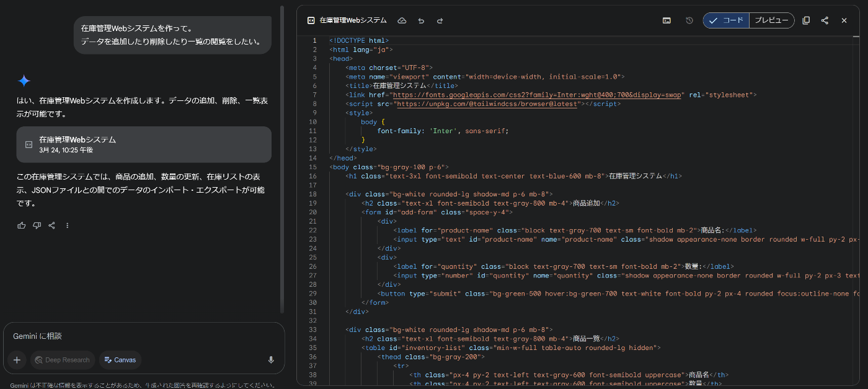The width and height of the screenshot is (868, 389).
Task: Click the h2 商品追加 code line
Action: pos(490,203)
